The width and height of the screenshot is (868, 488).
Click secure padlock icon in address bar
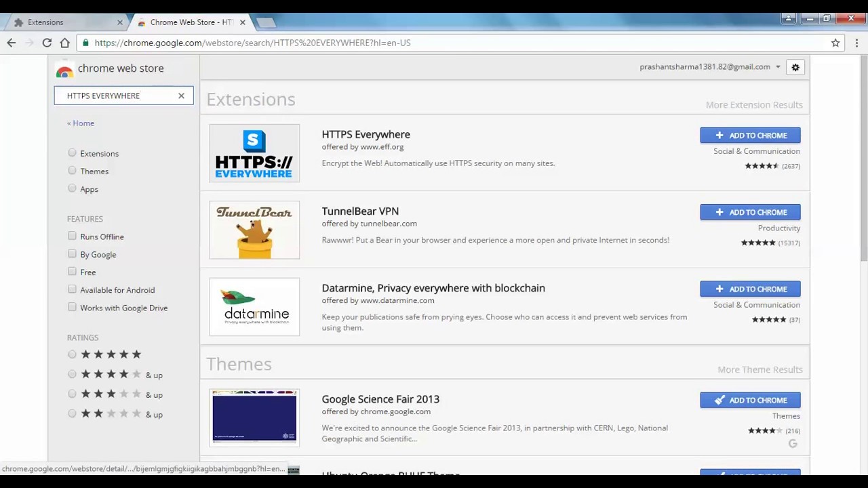[85, 43]
